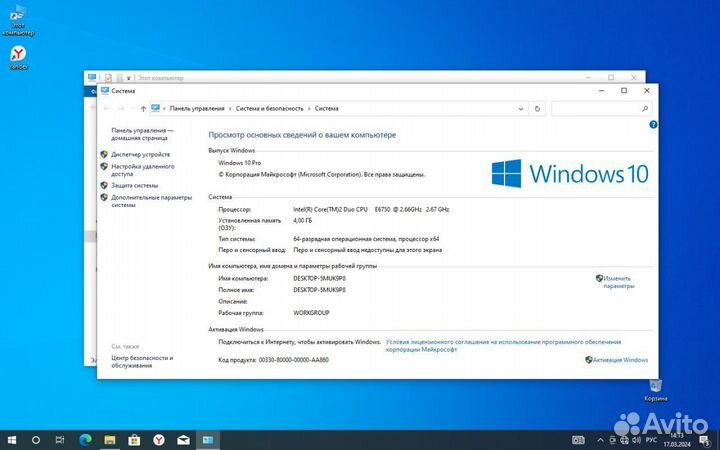The image size is (720, 450).
Task: Select Панель управления breadcrumb
Action: pyautogui.click(x=197, y=109)
